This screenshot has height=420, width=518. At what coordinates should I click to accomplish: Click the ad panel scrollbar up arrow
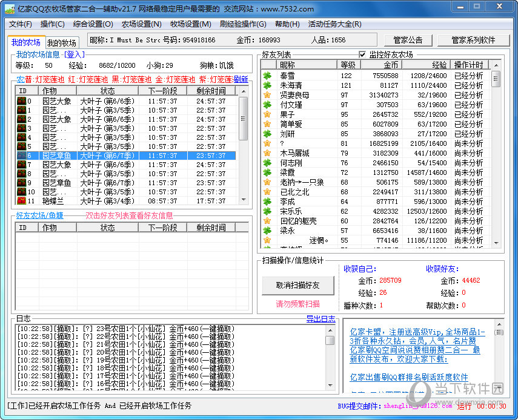[x=499, y=324]
